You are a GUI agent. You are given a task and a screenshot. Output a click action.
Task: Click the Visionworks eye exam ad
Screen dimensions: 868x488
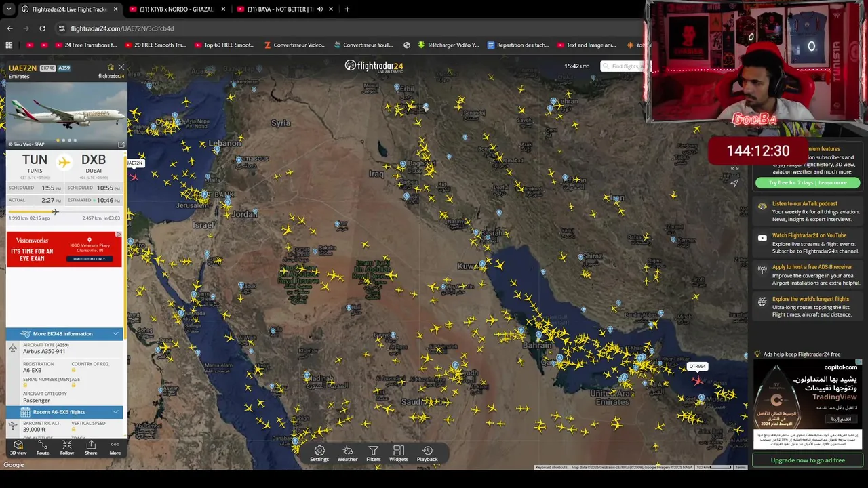(x=64, y=249)
